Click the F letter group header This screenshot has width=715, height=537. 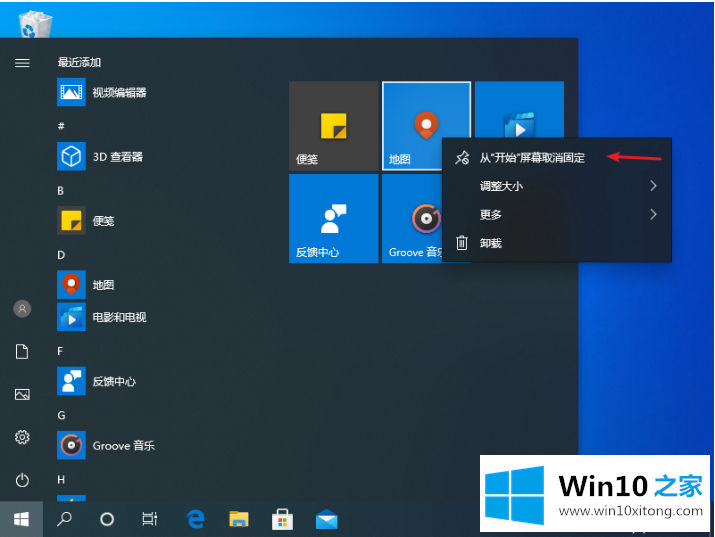(x=60, y=351)
